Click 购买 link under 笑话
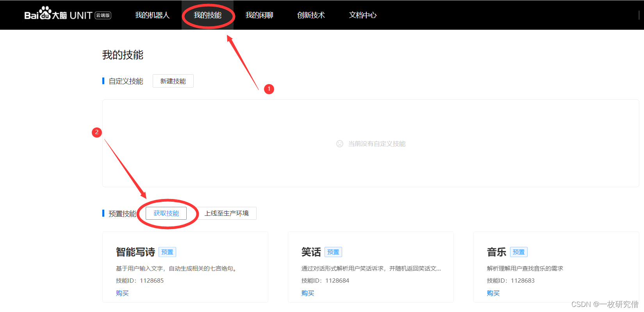 pos(308,293)
